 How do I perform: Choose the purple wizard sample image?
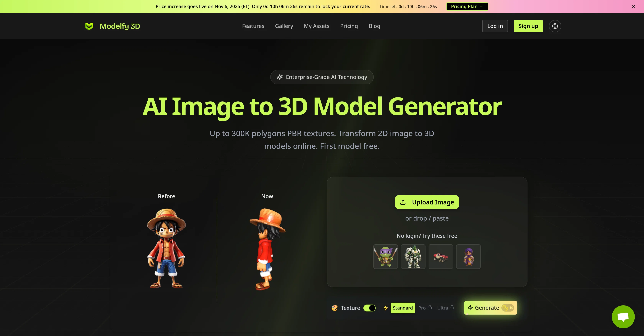pos(468,257)
